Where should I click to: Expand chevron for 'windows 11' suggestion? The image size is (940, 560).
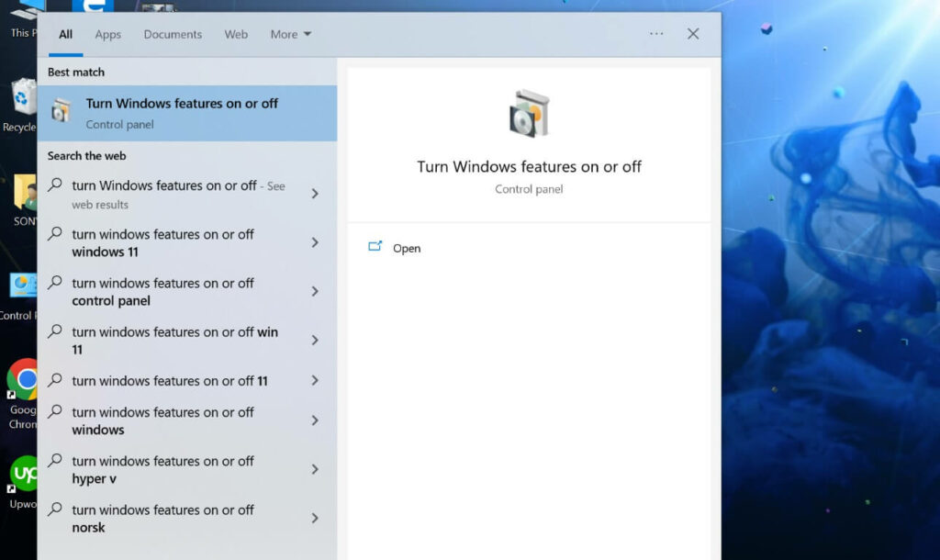[315, 242]
